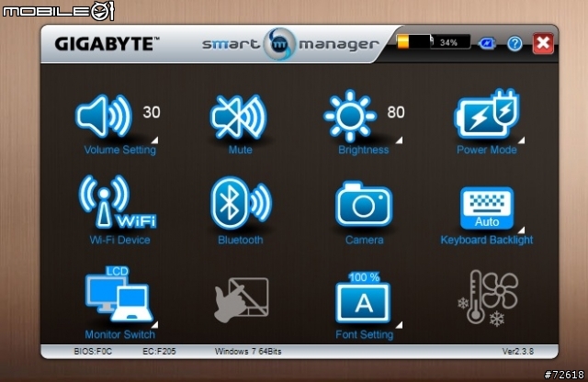Click the brightness value 80
Screen dimensions: 588x382
[x=396, y=112]
